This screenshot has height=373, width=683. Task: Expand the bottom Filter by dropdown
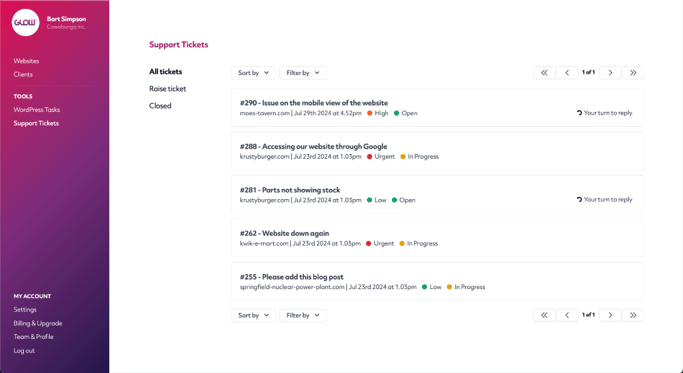[303, 315]
